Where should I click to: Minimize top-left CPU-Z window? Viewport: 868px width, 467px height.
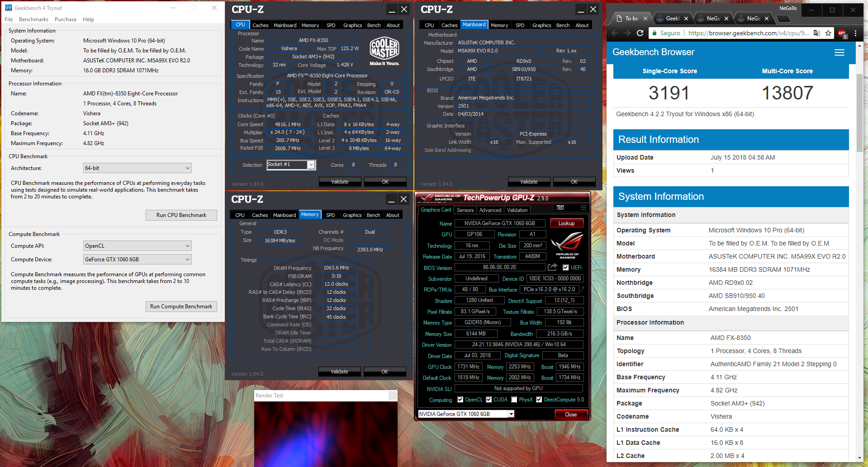pos(392,9)
